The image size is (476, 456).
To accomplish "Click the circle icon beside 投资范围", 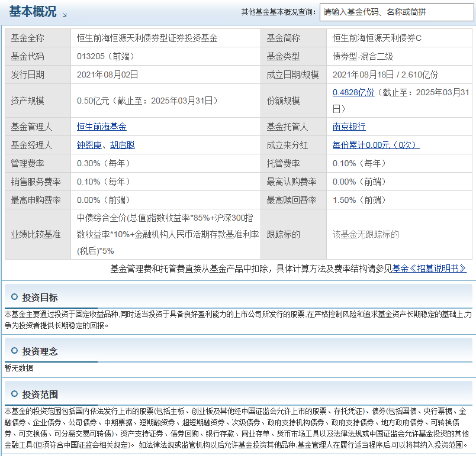I will [x=14, y=394].
